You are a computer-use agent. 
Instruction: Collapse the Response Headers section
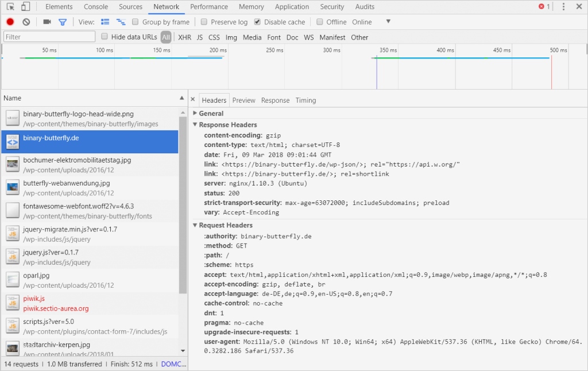[195, 125]
